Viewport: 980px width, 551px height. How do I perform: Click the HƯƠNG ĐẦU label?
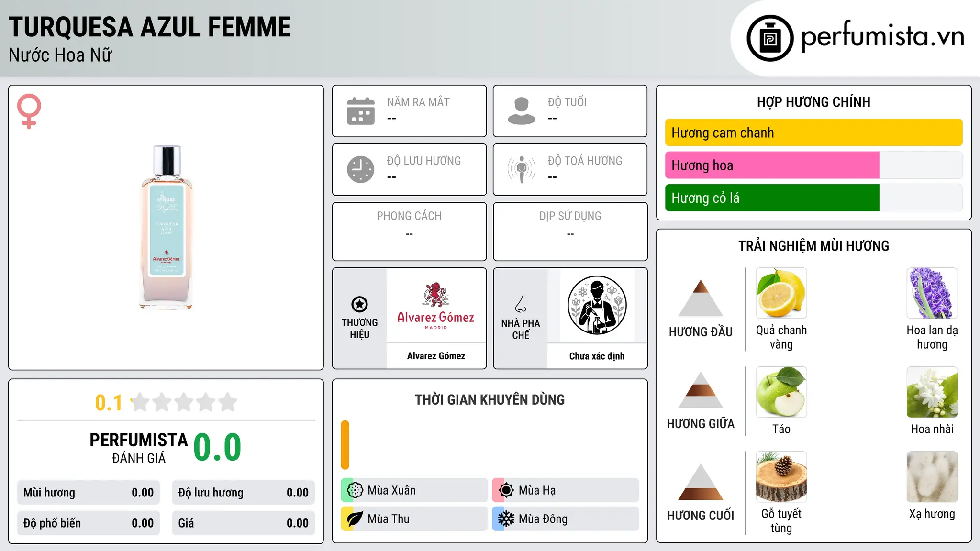click(x=701, y=332)
